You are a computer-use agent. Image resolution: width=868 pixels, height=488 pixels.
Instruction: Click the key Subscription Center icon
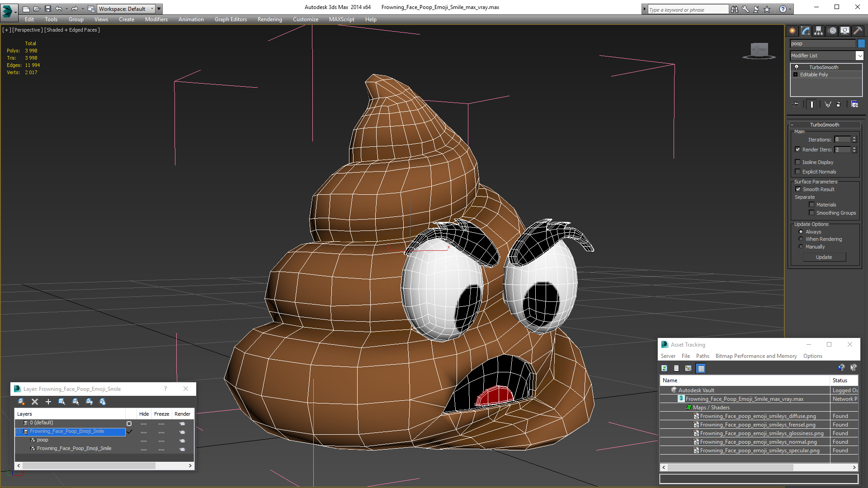[745, 9]
